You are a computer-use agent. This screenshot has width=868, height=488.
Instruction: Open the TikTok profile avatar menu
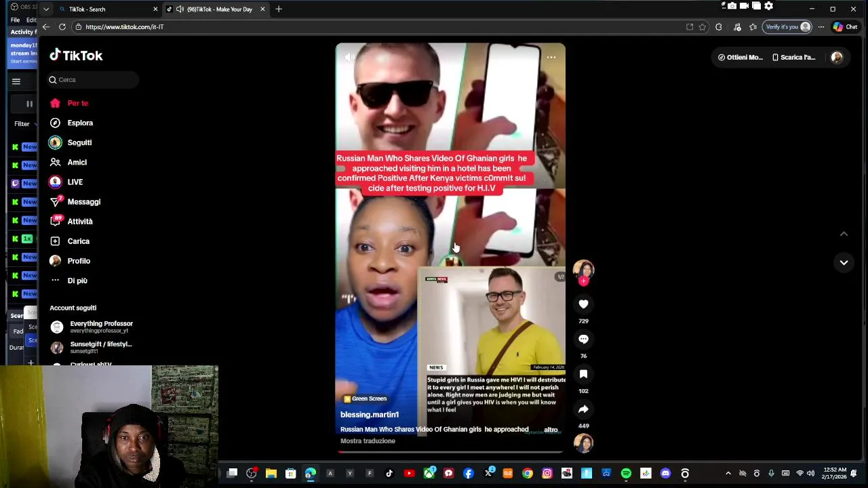click(x=837, y=58)
